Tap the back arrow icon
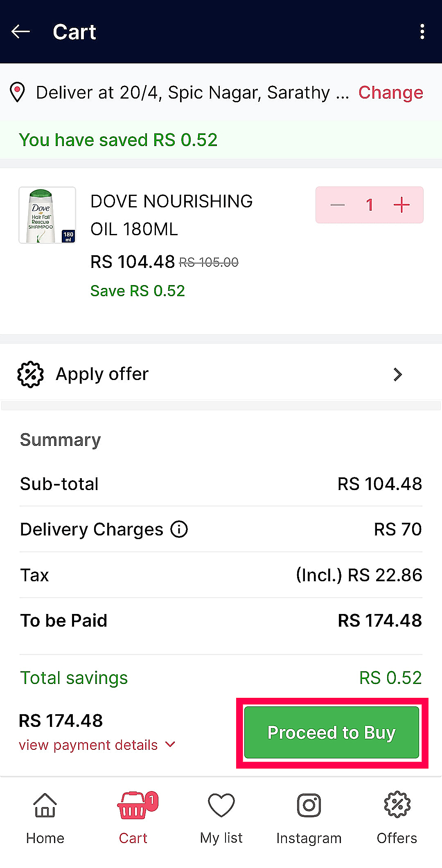 point(20,31)
